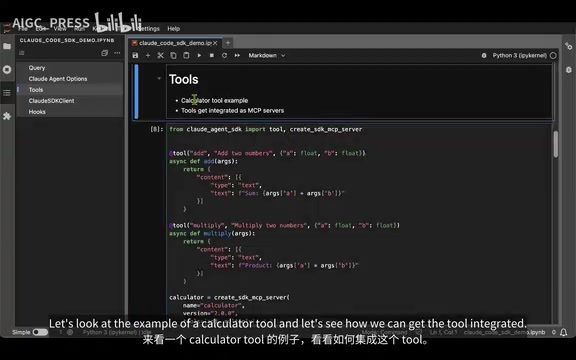The width and height of the screenshot is (576, 360).
Task: Insert a cell below with plus icon
Action: [148, 55]
